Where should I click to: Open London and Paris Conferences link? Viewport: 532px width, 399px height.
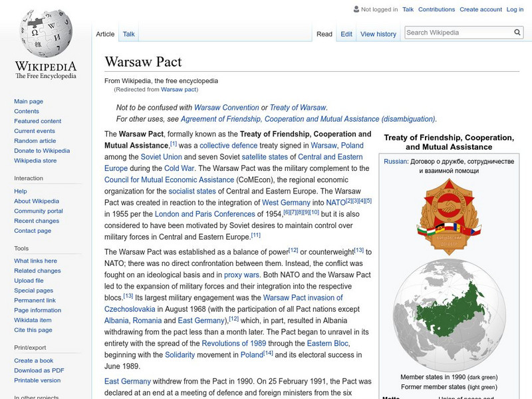pyautogui.click(x=205, y=214)
